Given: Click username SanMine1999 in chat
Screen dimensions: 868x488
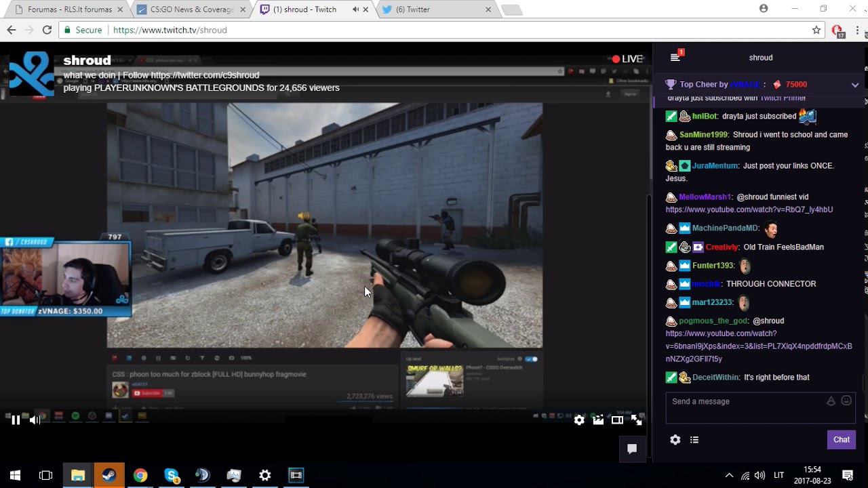Looking at the screenshot, I should [x=704, y=135].
